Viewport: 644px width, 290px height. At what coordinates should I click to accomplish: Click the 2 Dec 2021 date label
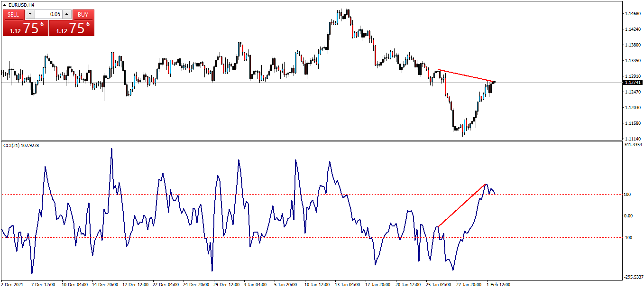[x=12, y=285]
